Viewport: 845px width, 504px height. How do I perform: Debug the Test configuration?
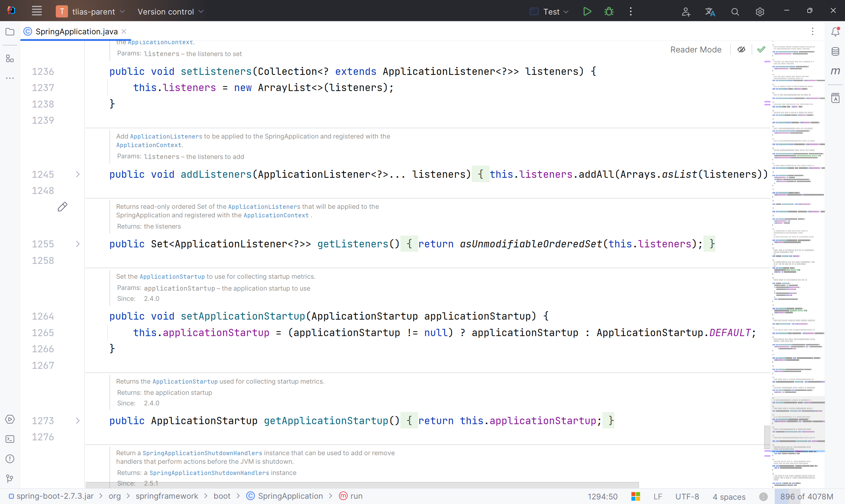click(609, 12)
